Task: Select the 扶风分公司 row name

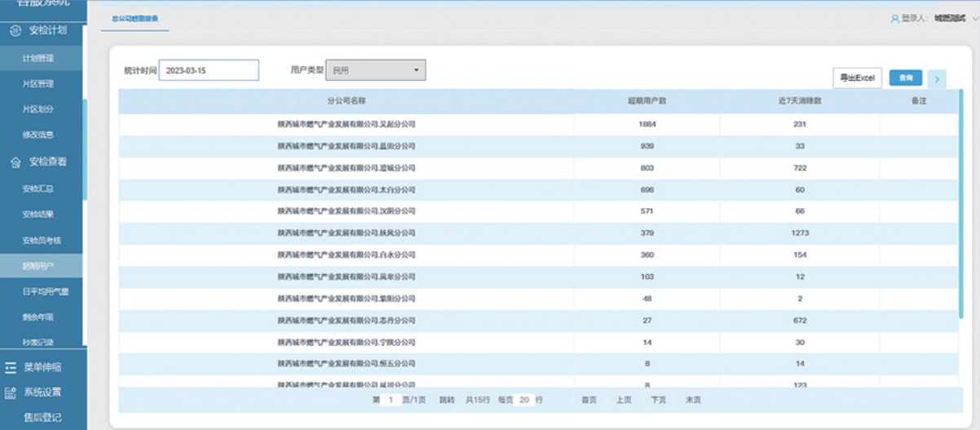Action: click(x=347, y=233)
